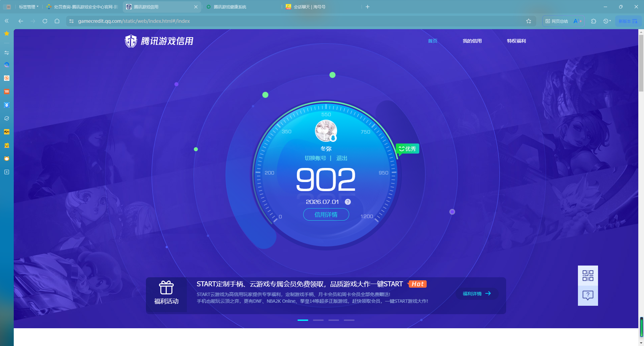The width and height of the screenshot is (644, 346).
Task: Reload the page with refresh icon
Action: [x=45, y=21]
